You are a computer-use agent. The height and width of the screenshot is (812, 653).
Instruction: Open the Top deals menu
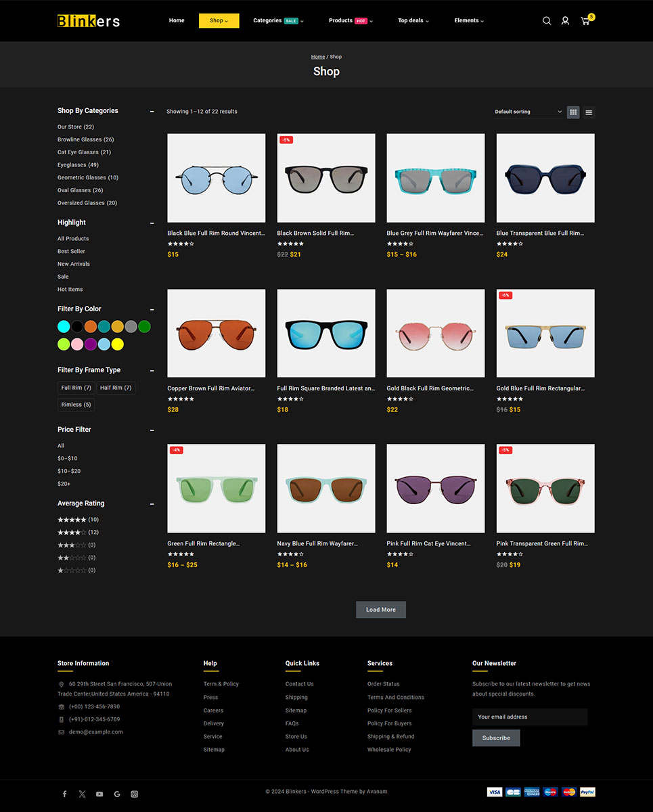coord(412,21)
